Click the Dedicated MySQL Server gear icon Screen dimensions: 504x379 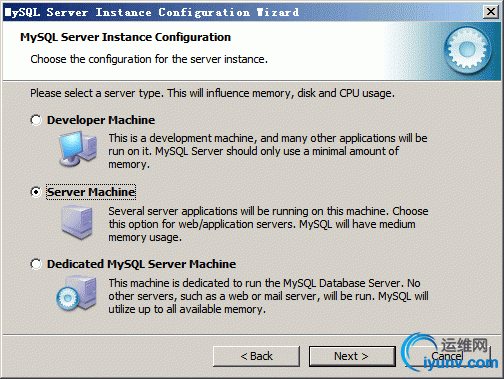[x=77, y=293]
